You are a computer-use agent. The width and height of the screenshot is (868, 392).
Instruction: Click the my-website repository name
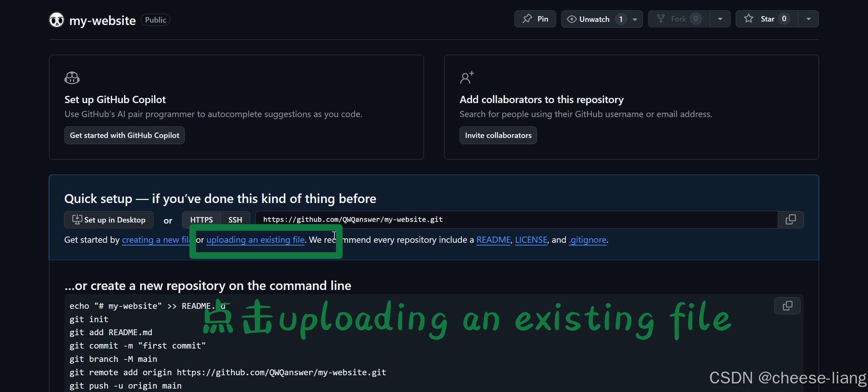102,21
